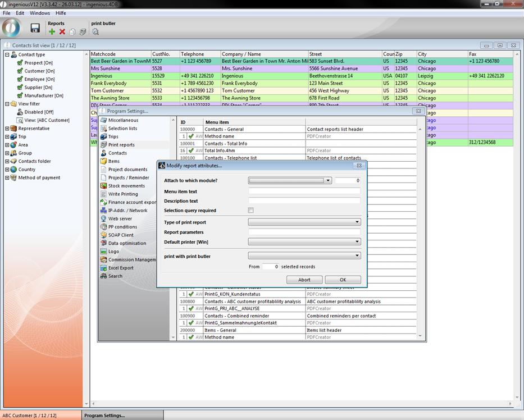Add a new report with green plus
524x420 pixels.
tap(52, 32)
